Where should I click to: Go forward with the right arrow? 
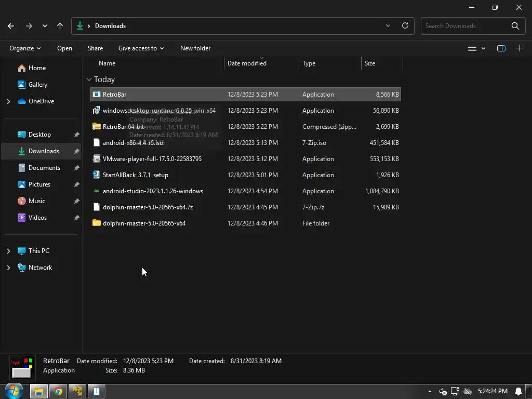(29, 26)
